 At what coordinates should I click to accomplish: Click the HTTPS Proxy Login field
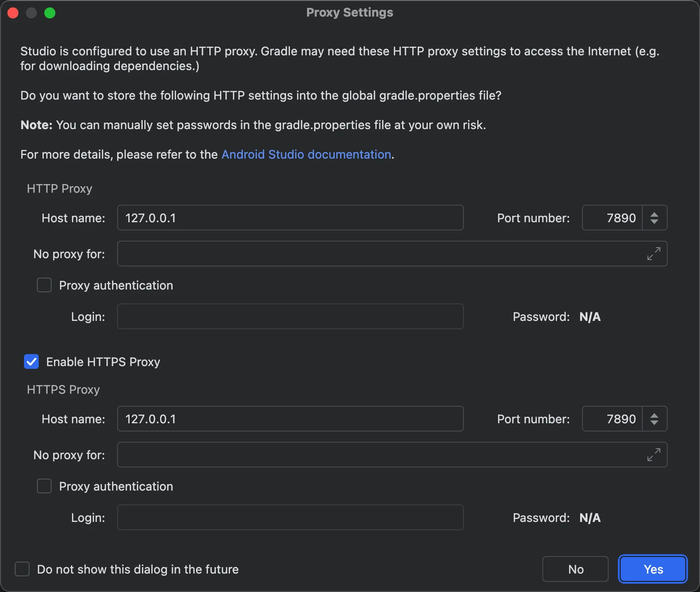(x=290, y=518)
